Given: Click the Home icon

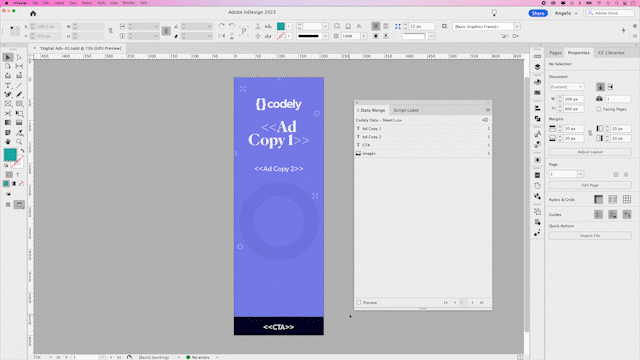Looking at the screenshot, I should click(33, 13).
